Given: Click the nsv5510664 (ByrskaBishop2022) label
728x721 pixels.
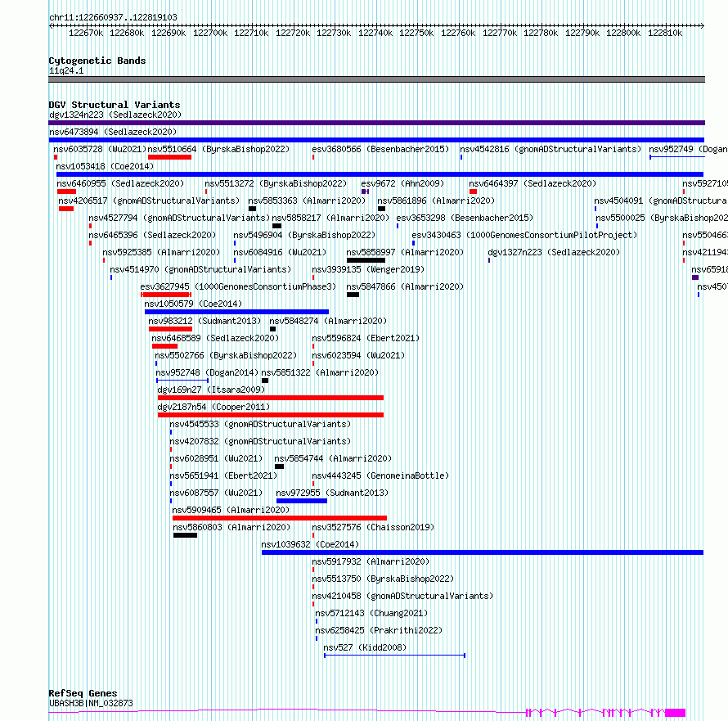Looking at the screenshot, I should (x=218, y=149).
